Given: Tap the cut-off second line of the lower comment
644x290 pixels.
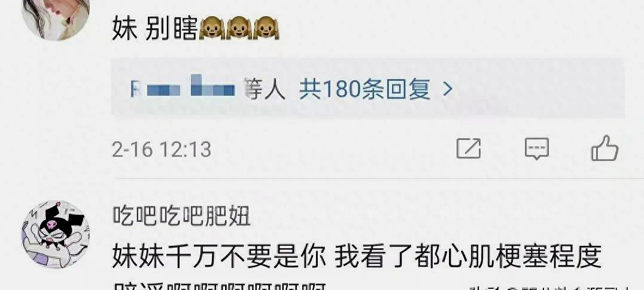Looking at the screenshot, I should pyautogui.click(x=219, y=286).
